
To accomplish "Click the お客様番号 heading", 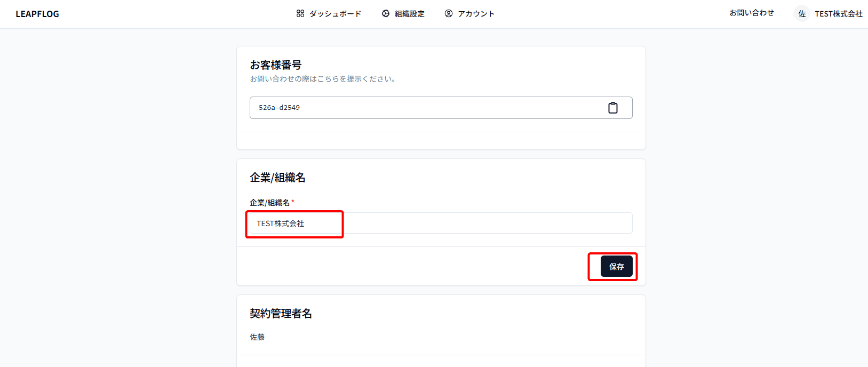I will [276, 65].
